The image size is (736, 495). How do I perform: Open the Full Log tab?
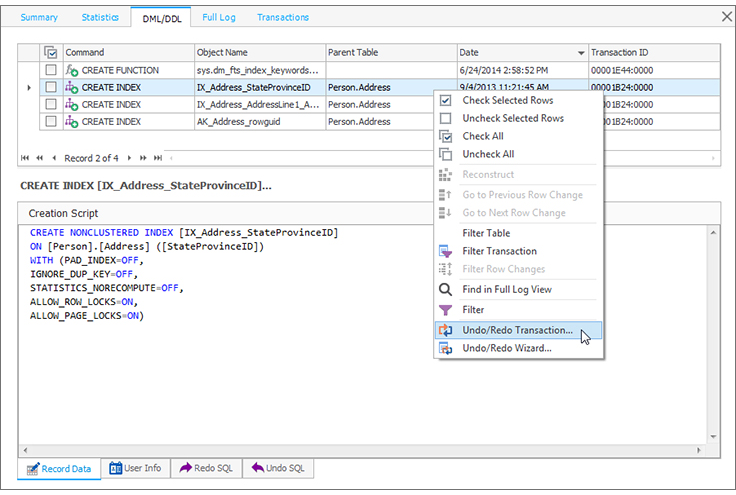219,17
